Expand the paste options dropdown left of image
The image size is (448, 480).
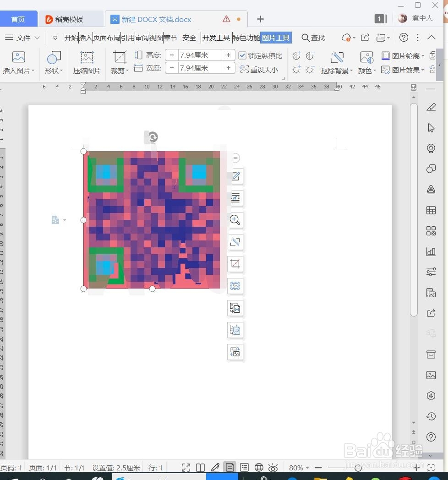point(64,220)
